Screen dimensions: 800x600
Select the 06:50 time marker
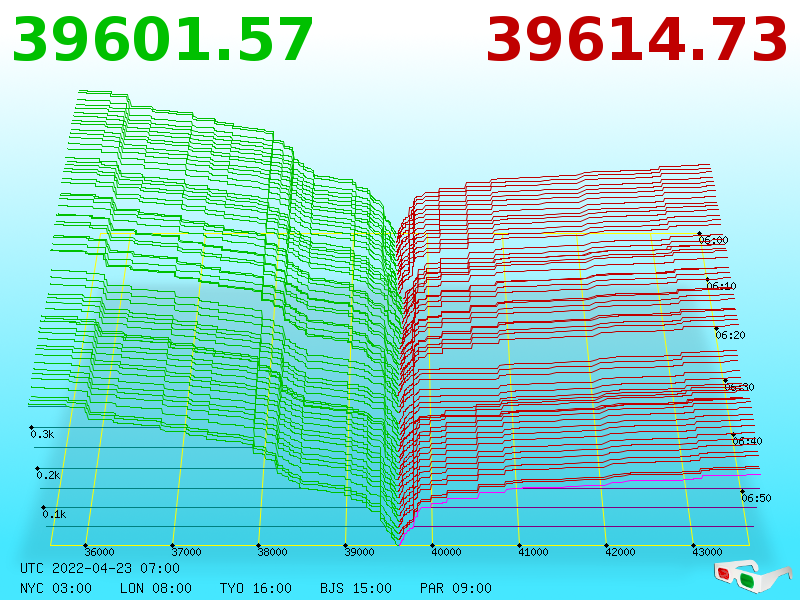(756, 498)
